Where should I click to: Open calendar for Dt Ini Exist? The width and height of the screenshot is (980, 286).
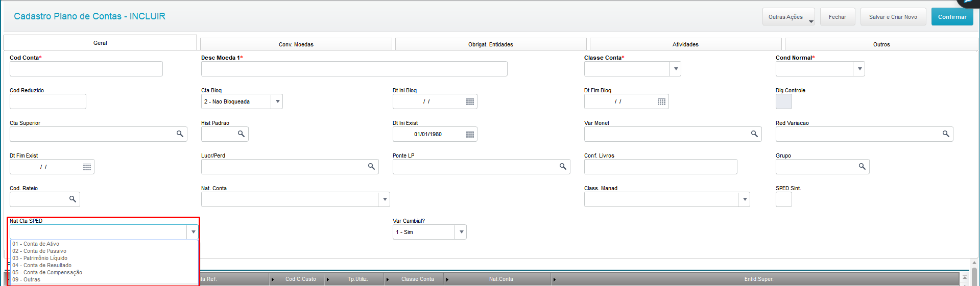470,135
